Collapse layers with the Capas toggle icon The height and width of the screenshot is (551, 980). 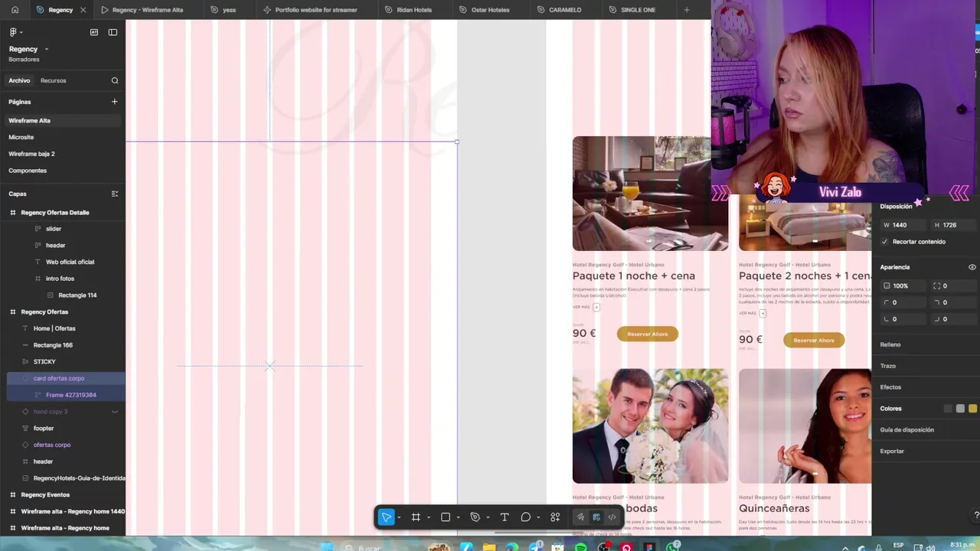pyautogui.click(x=115, y=194)
